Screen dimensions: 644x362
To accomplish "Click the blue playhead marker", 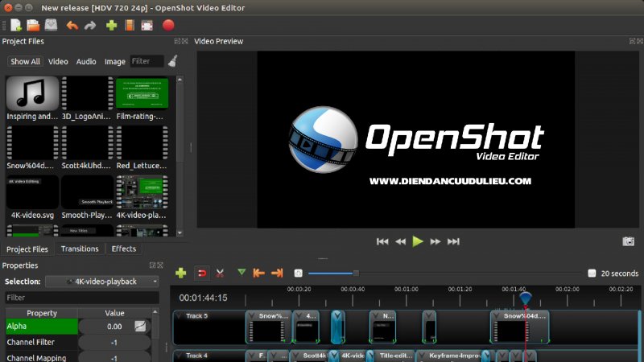I will pos(526,298).
